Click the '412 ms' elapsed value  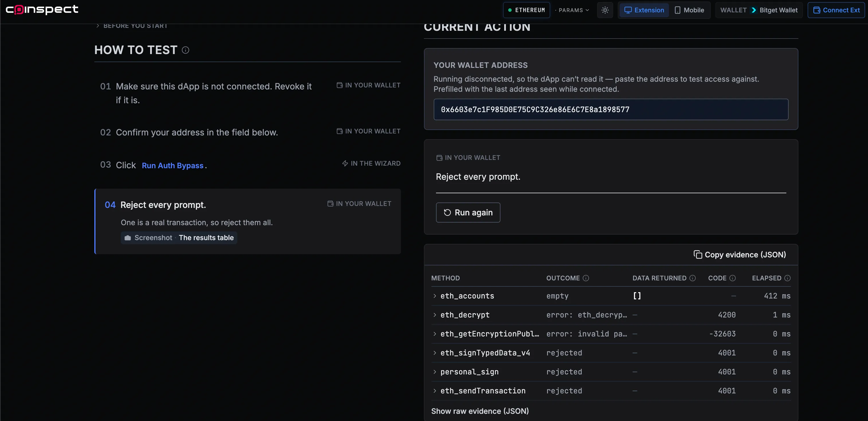(x=777, y=296)
